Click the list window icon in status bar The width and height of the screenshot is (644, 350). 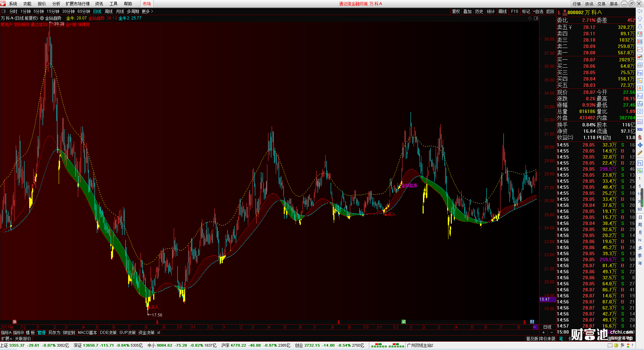(x=610, y=345)
